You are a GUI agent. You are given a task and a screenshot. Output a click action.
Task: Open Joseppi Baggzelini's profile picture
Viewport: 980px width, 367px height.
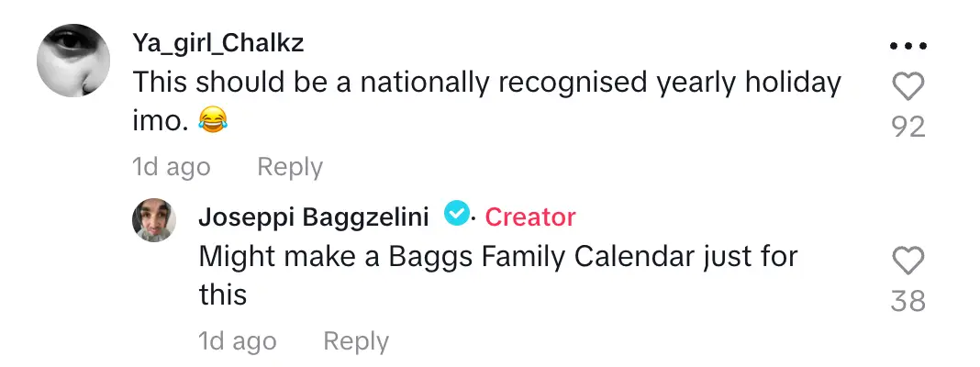pos(156,220)
